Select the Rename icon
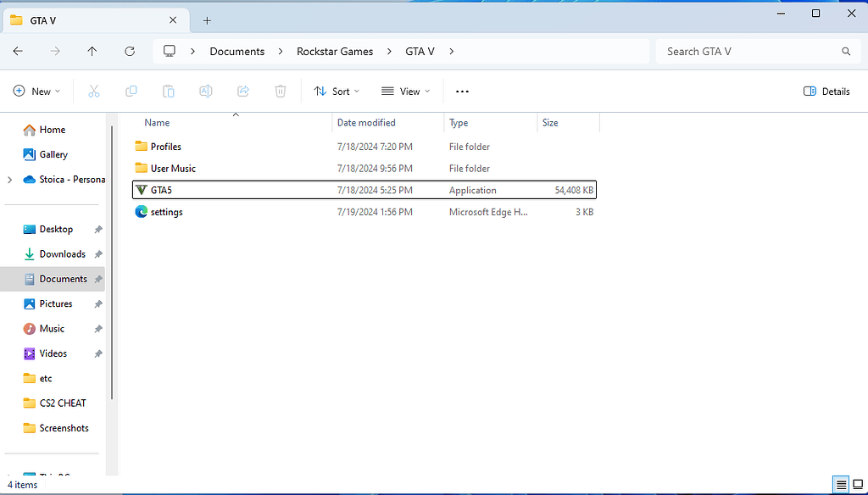 click(205, 91)
